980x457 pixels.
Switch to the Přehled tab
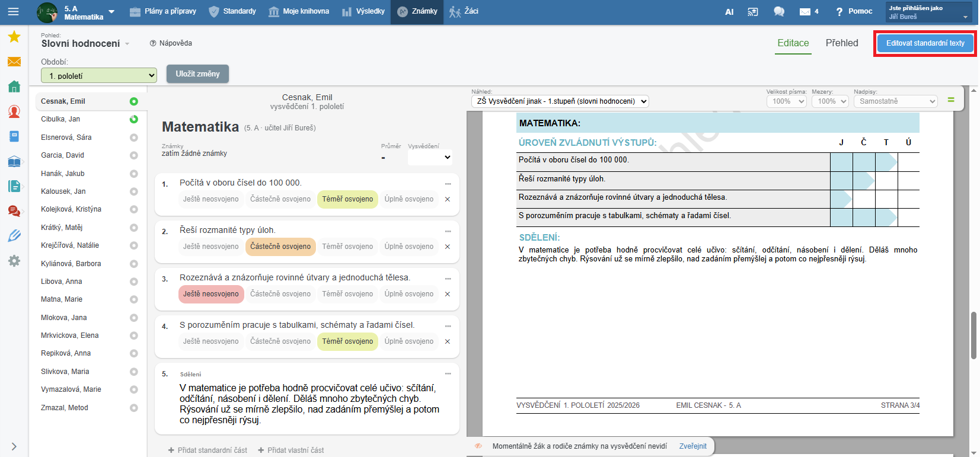pos(841,43)
